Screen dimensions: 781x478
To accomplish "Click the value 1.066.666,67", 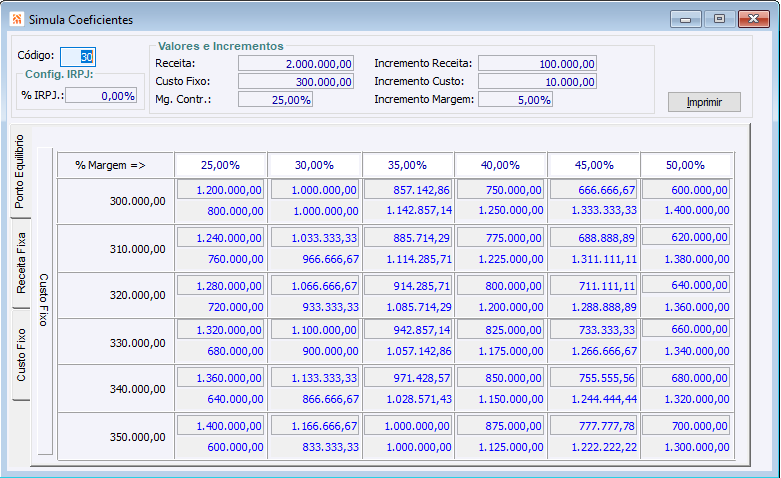I will [315, 286].
